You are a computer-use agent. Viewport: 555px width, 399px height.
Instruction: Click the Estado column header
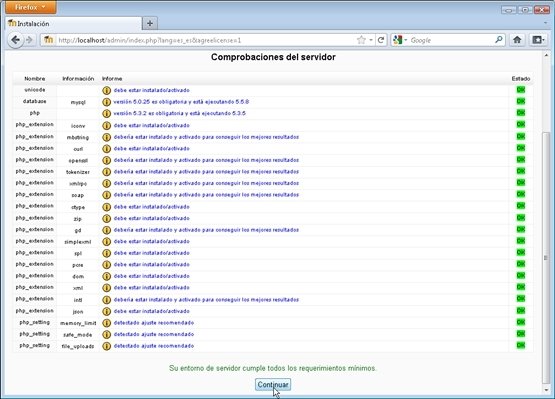(x=521, y=79)
